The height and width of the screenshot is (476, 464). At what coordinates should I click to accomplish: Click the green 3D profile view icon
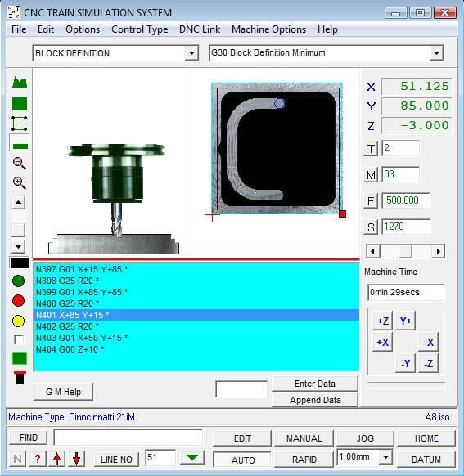[20, 83]
